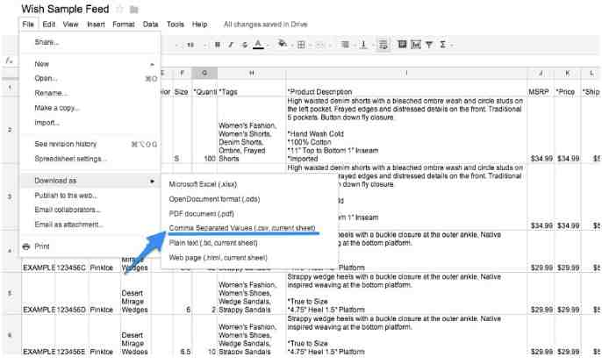Choose Comma Separated Values download option
This screenshot has height=364, width=602.
tap(241, 228)
